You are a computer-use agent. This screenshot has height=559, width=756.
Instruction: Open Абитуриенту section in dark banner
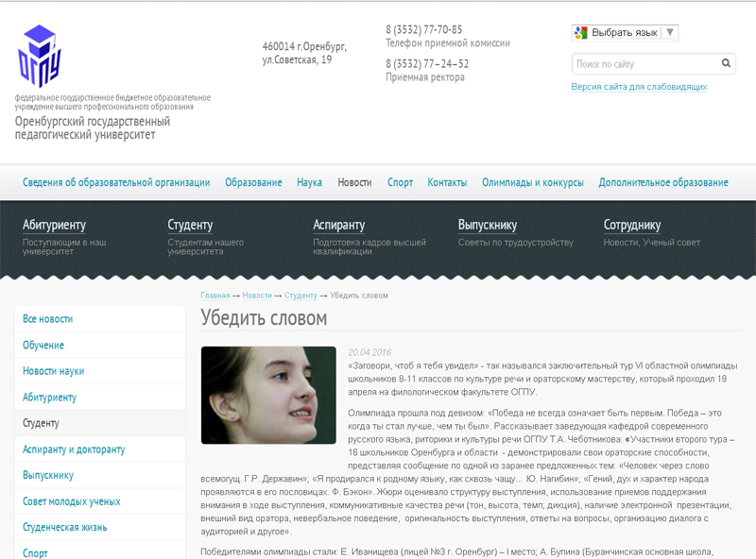point(54,225)
